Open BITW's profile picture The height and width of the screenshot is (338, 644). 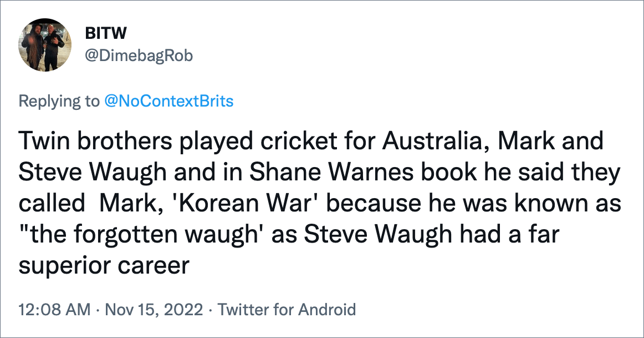pos(45,44)
